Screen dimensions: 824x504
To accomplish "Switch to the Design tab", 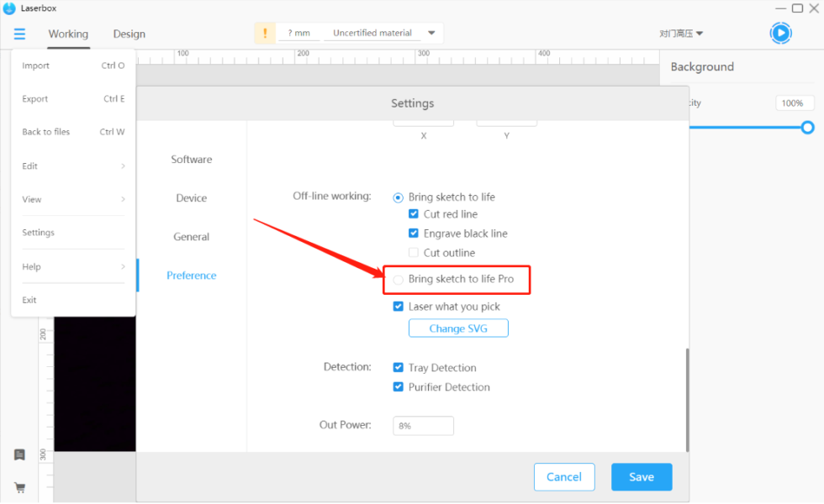I will (x=129, y=34).
